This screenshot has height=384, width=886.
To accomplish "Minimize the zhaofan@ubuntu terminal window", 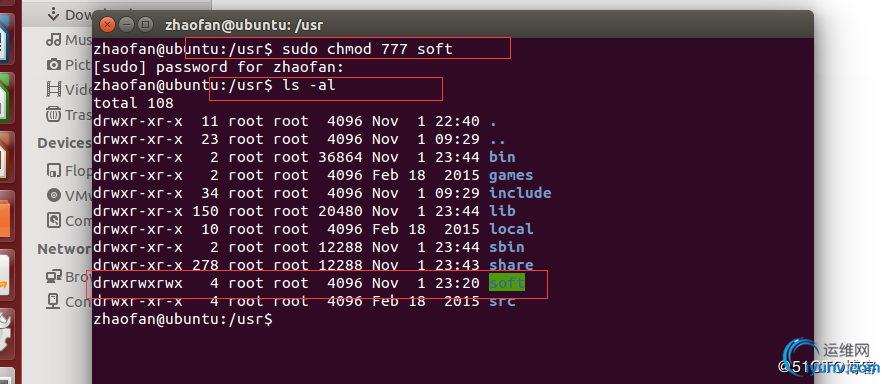I will click(x=126, y=25).
